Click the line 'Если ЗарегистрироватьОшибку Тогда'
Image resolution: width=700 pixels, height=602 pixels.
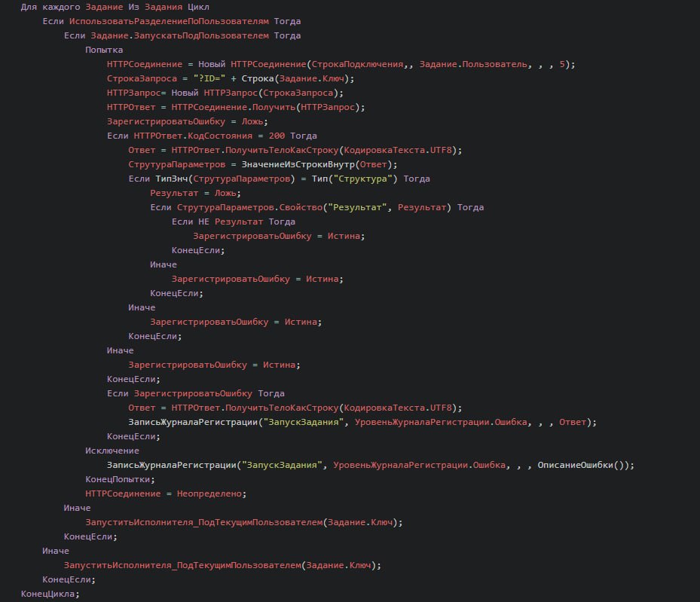[196, 393]
